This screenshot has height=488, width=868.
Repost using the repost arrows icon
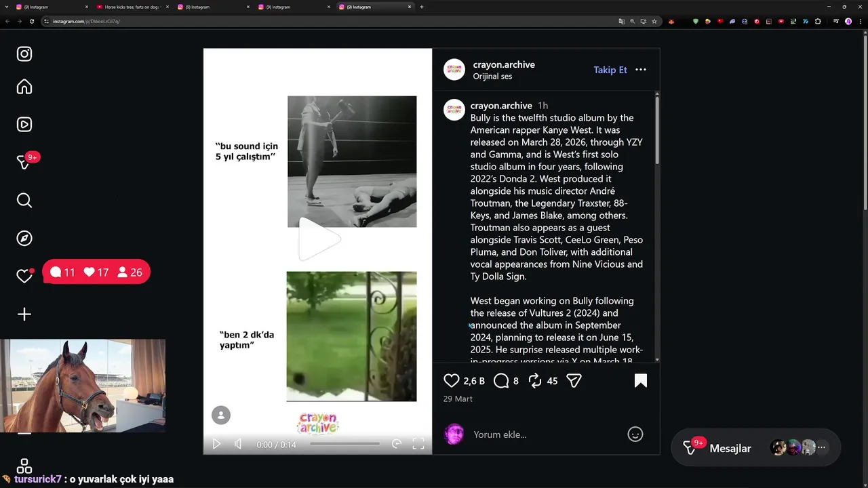click(x=535, y=381)
